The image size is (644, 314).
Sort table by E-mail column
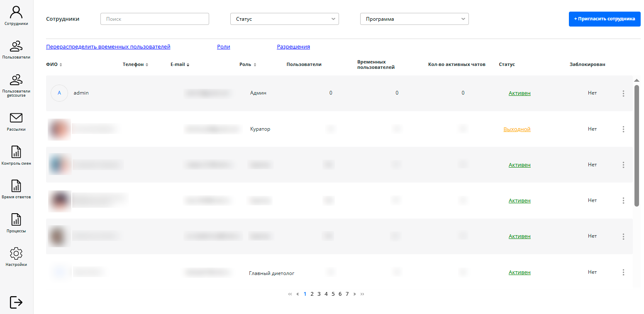pyautogui.click(x=180, y=65)
